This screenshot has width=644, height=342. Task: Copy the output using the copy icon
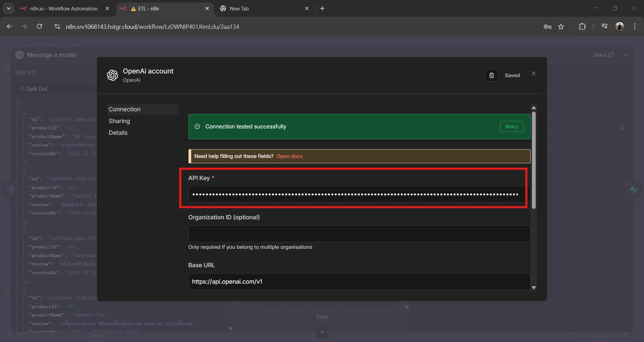pos(622,127)
